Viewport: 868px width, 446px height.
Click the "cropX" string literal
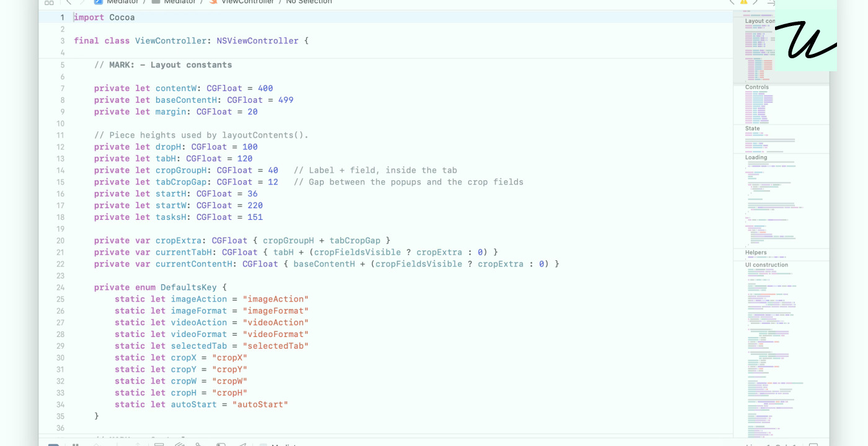coord(229,358)
